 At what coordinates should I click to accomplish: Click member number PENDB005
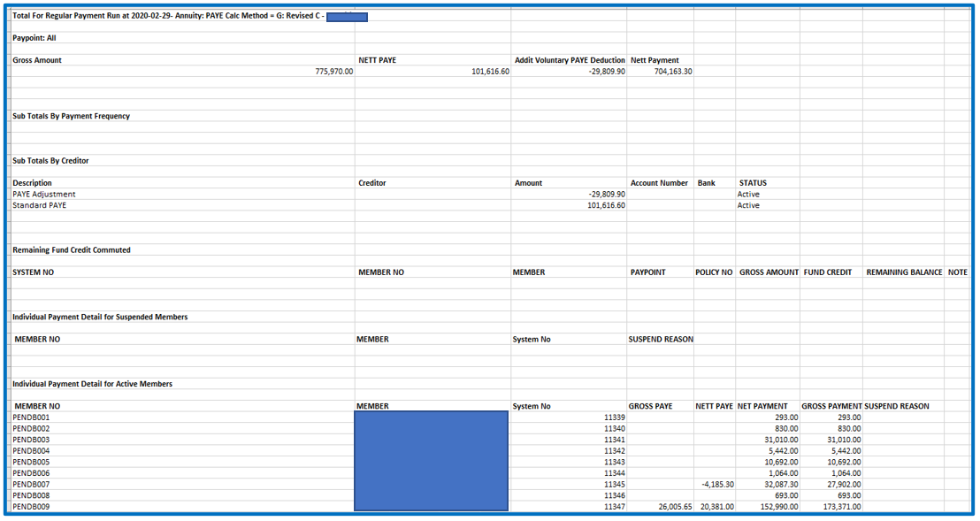[31, 463]
